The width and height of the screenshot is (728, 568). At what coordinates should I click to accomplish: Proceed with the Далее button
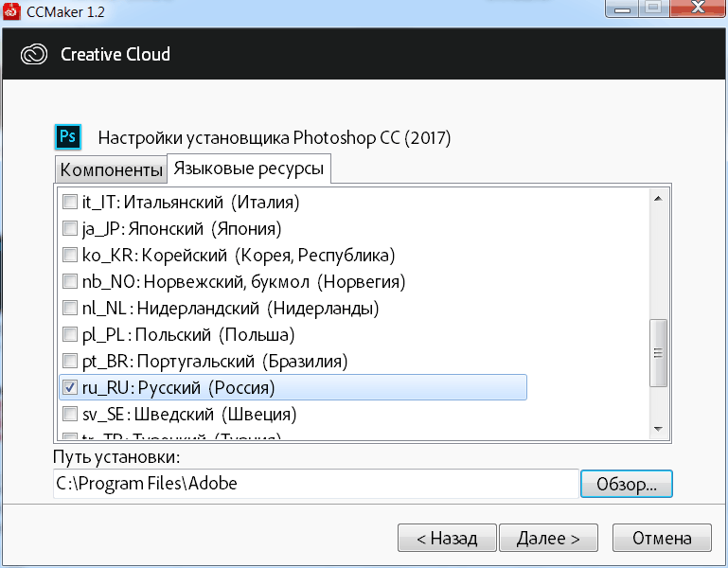click(548, 539)
